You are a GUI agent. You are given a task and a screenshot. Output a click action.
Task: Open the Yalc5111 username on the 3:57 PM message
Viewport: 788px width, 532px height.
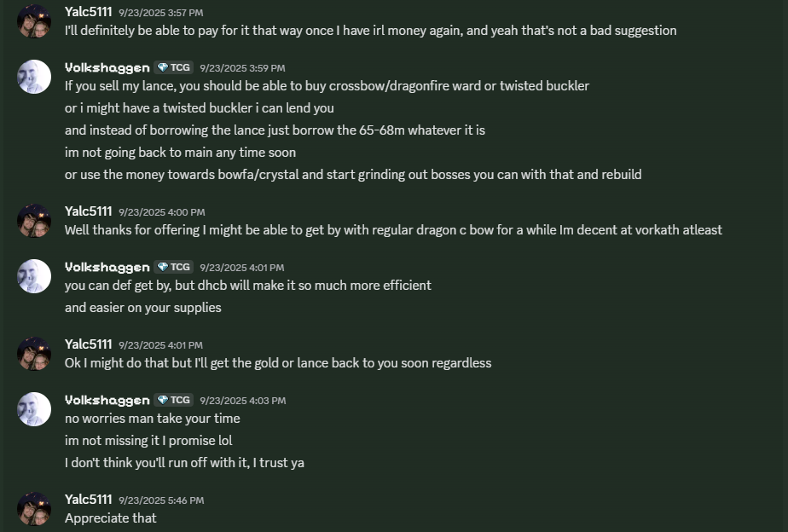(88, 12)
